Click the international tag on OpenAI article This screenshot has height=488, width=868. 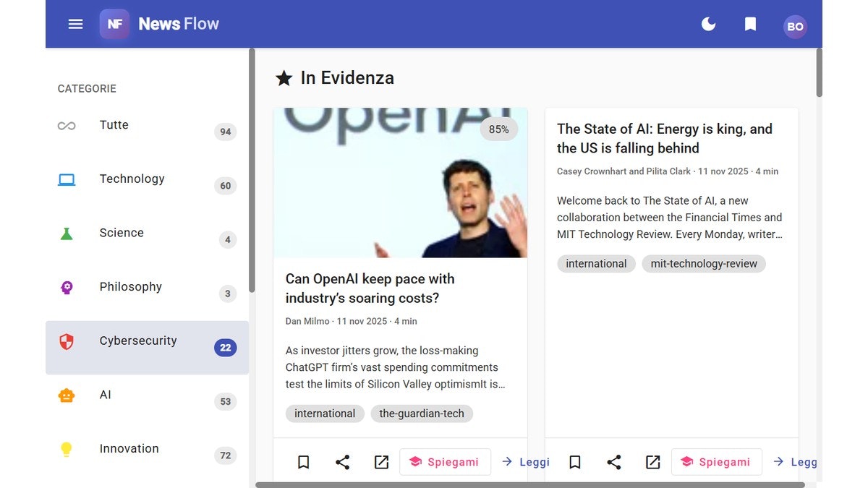(325, 414)
